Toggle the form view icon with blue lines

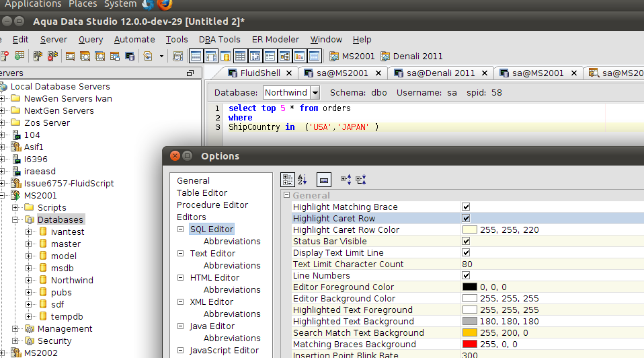point(270,56)
